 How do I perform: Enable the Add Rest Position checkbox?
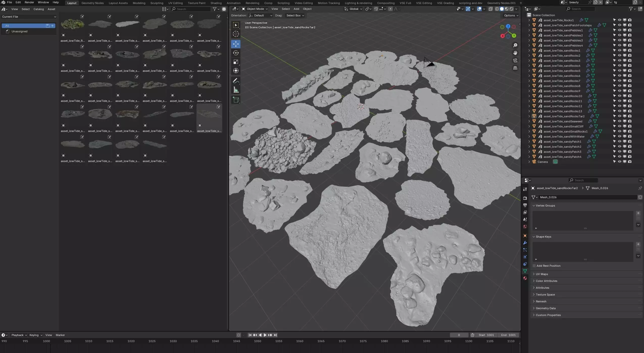[534, 266]
